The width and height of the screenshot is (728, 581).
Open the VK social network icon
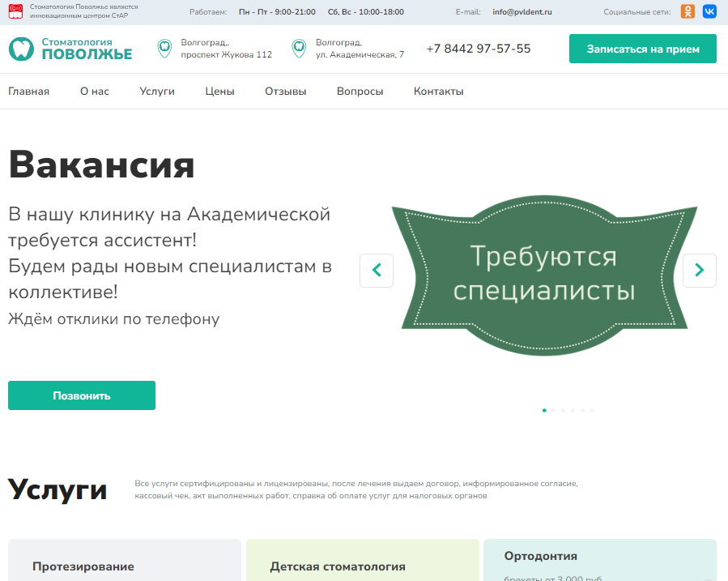tap(709, 11)
